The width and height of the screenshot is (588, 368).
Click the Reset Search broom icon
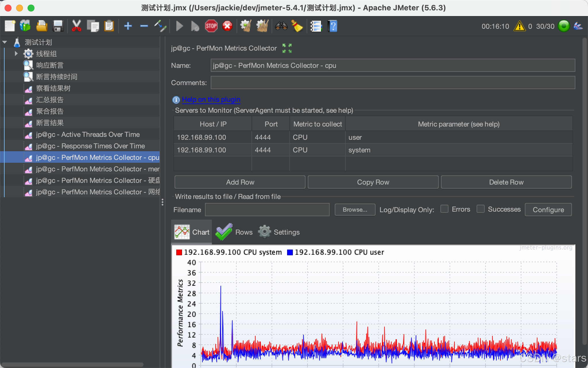click(x=297, y=26)
